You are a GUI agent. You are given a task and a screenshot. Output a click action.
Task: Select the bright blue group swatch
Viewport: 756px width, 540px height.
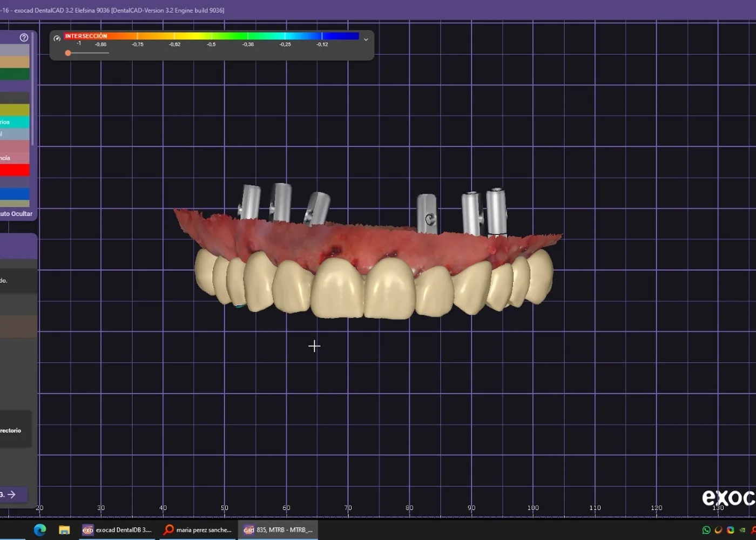click(x=15, y=194)
